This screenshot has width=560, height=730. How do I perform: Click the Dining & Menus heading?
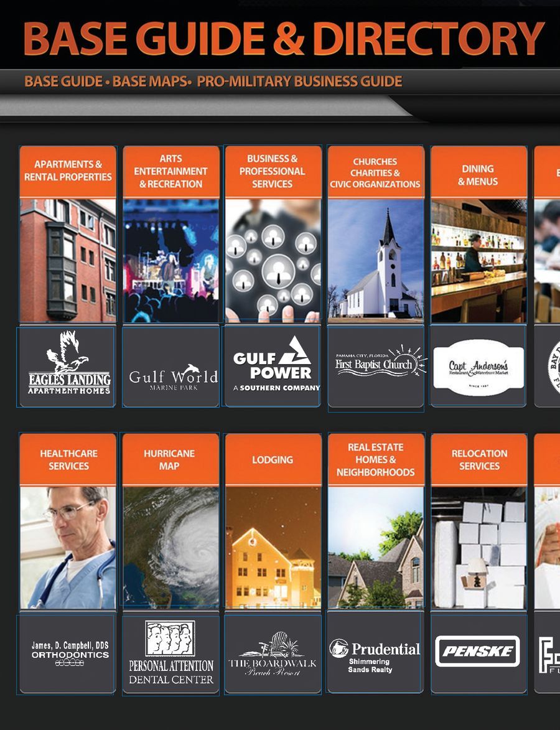pyautogui.click(x=478, y=175)
